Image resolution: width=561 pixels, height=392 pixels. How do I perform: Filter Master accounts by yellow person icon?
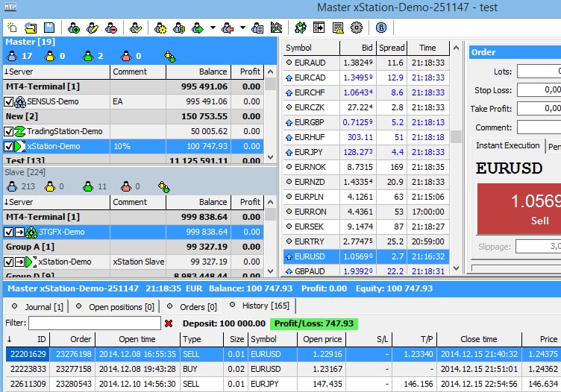(x=50, y=56)
